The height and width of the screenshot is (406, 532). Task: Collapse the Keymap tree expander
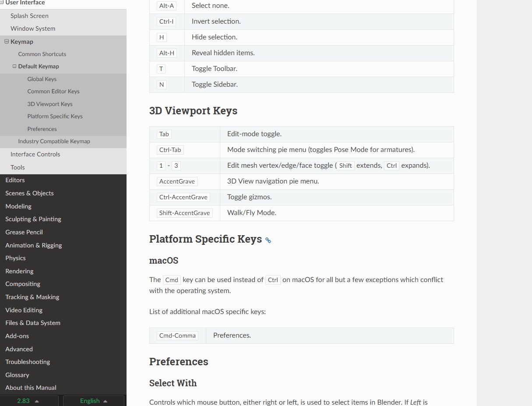pos(7,42)
